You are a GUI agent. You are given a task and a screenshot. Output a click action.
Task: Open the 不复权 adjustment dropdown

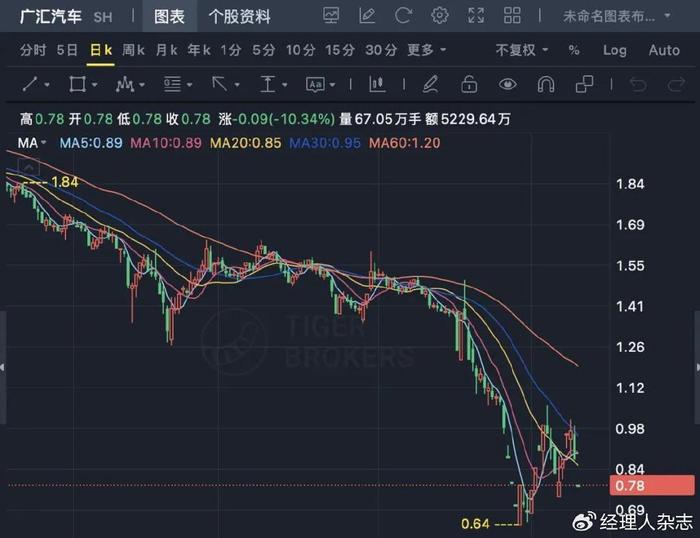click(521, 50)
